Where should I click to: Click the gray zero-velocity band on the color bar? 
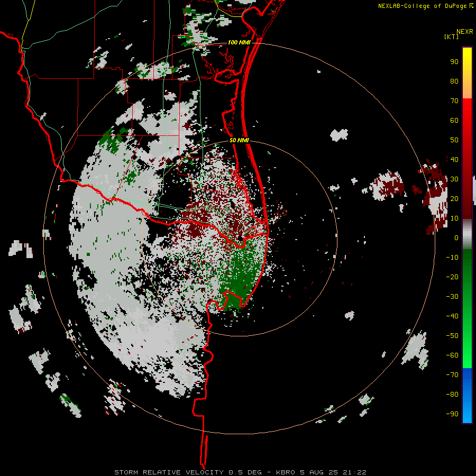pyautogui.click(x=467, y=234)
